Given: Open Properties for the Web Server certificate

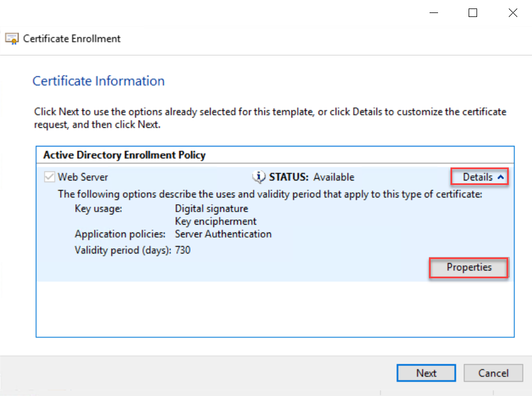Looking at the screenshot, I should tap(469, 268).
